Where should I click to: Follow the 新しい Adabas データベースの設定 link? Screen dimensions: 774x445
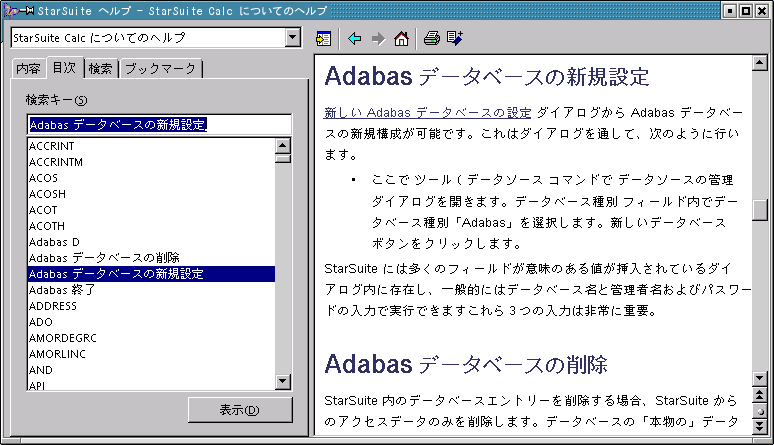click(x=427, y=113)
